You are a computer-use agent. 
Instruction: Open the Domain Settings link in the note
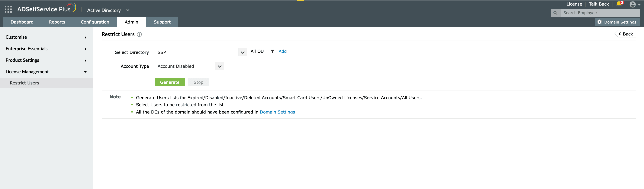(x=277, y=112)
